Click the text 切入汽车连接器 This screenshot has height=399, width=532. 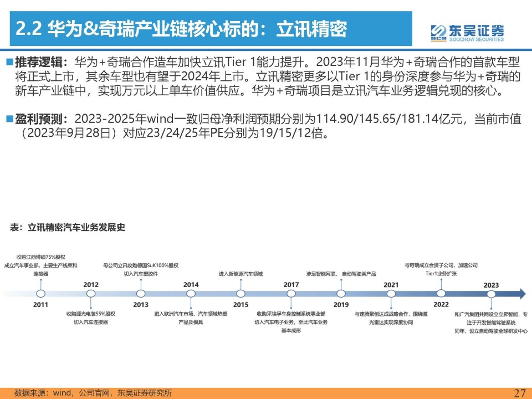pos(91,323)
